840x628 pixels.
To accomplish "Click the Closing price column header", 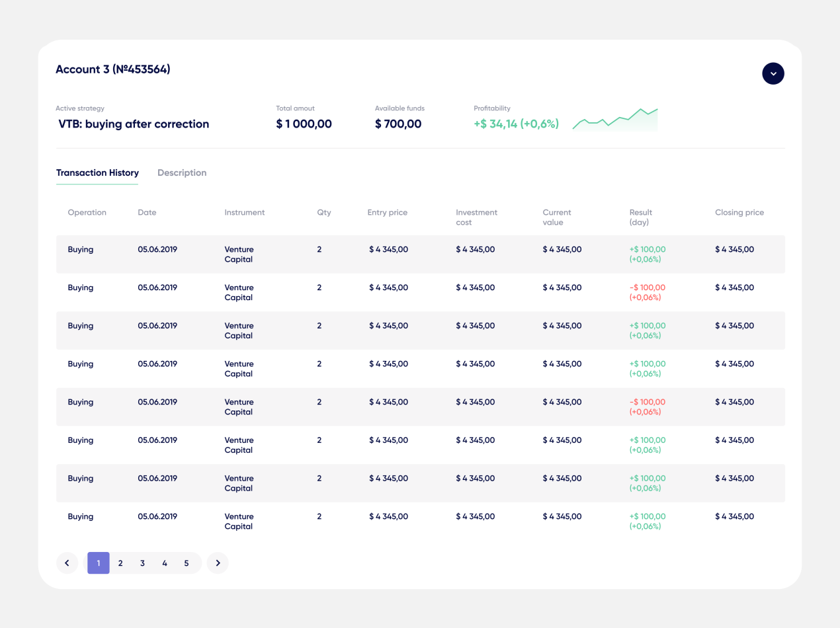I will pos(739,213).
